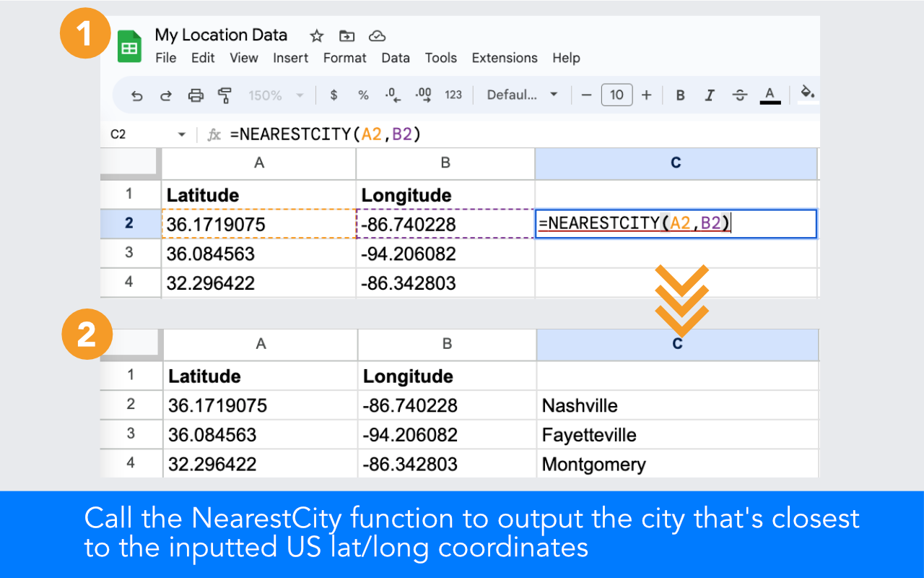The image size is (924, 578).
Task: Click the Fayetteville result cell
Action: (x=678, y=435)
